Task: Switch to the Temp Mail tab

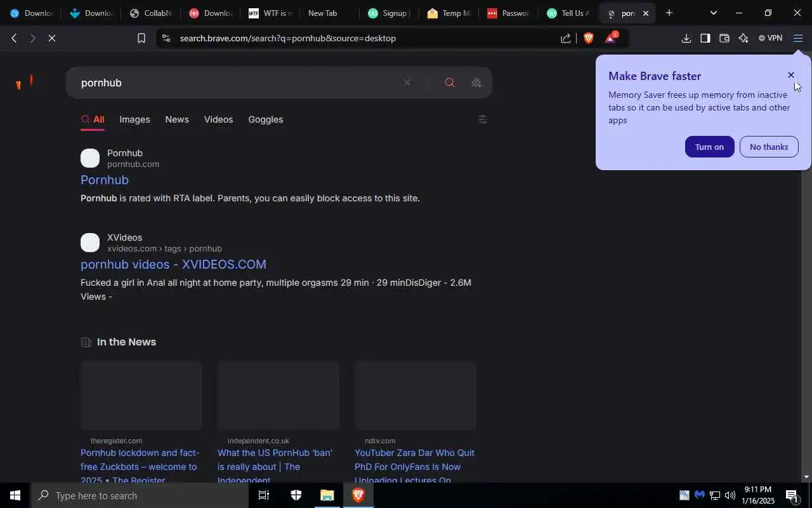Action: [449, 13]
